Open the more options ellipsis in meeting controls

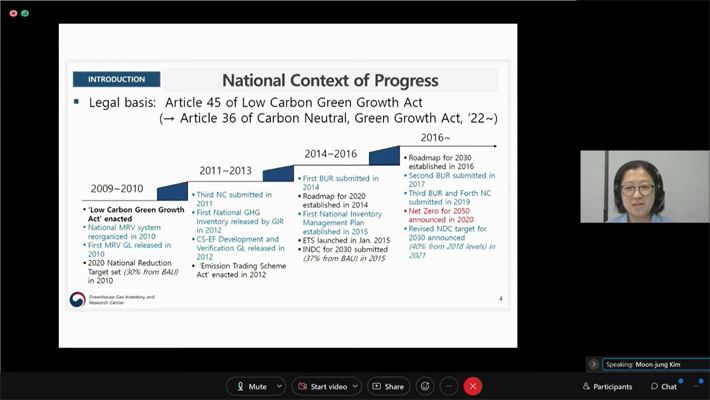449,386
